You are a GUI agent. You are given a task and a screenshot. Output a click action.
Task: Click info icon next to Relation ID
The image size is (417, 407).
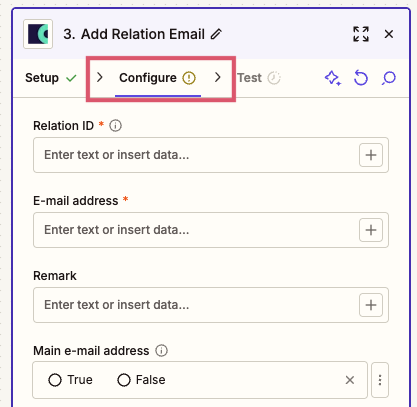click(x=115, y=126)
